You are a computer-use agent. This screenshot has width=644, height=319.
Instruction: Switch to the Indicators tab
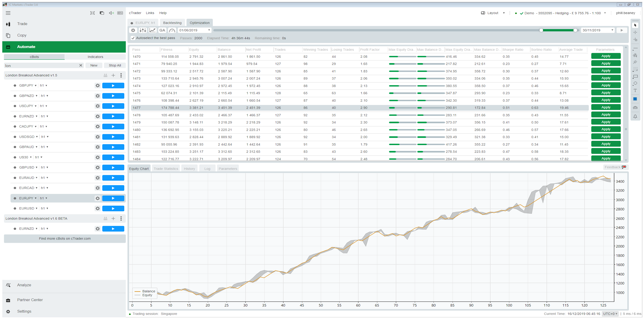pyautogui.click(x=95, y=57)
